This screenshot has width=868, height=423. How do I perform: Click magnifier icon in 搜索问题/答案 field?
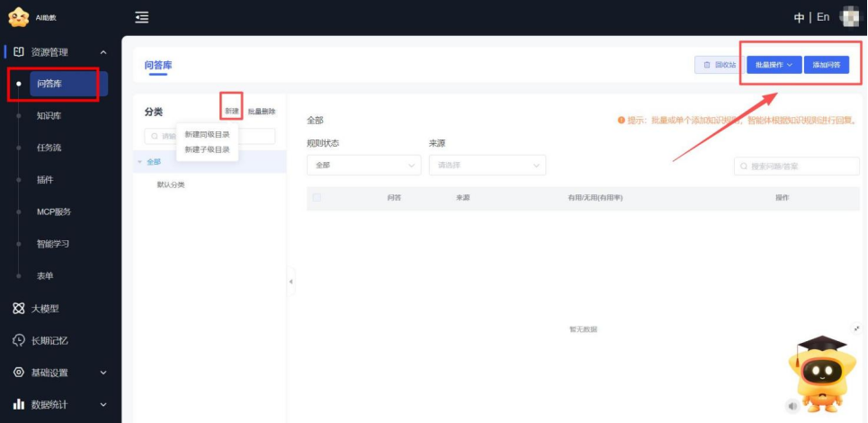tap(744, 166)
